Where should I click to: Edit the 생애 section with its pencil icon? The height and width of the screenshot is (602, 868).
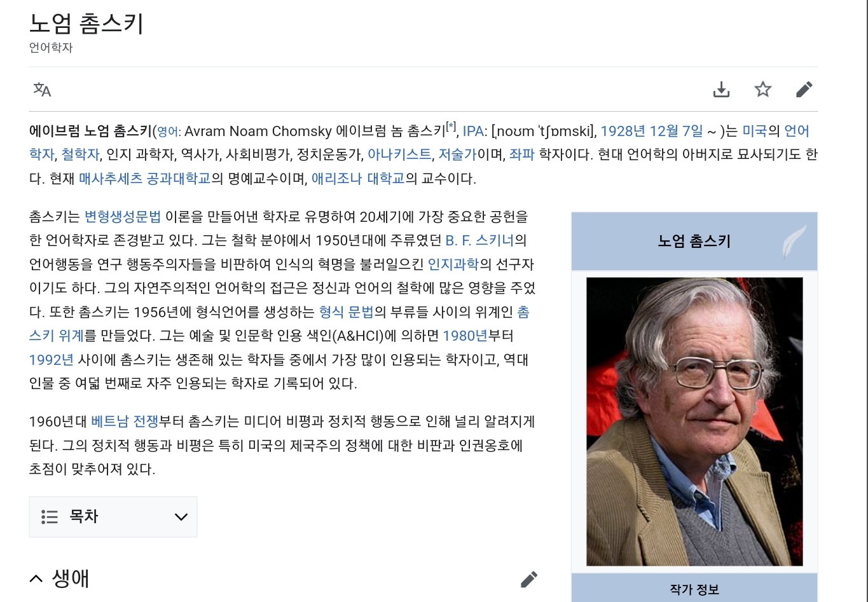(x=528, y=578)
